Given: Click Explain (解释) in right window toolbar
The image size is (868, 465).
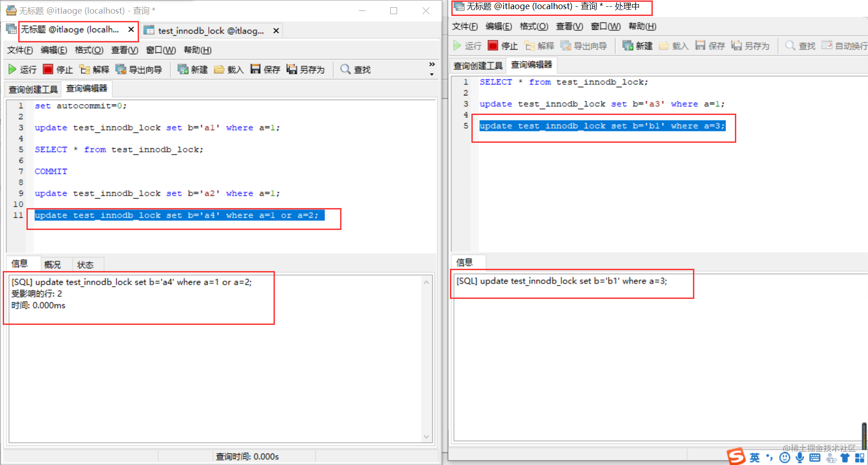Looking at the screenshot, I should (539, 46).
